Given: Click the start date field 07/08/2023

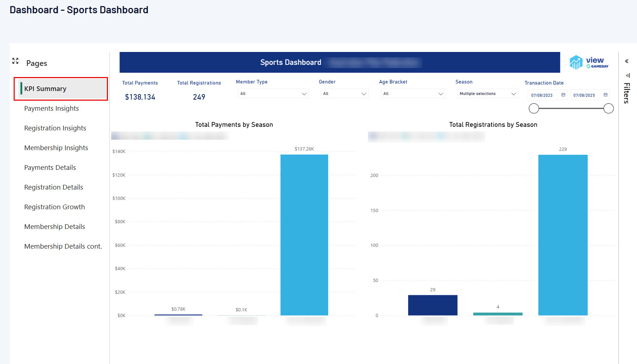Looking at the screenshot, I should 542,95.
